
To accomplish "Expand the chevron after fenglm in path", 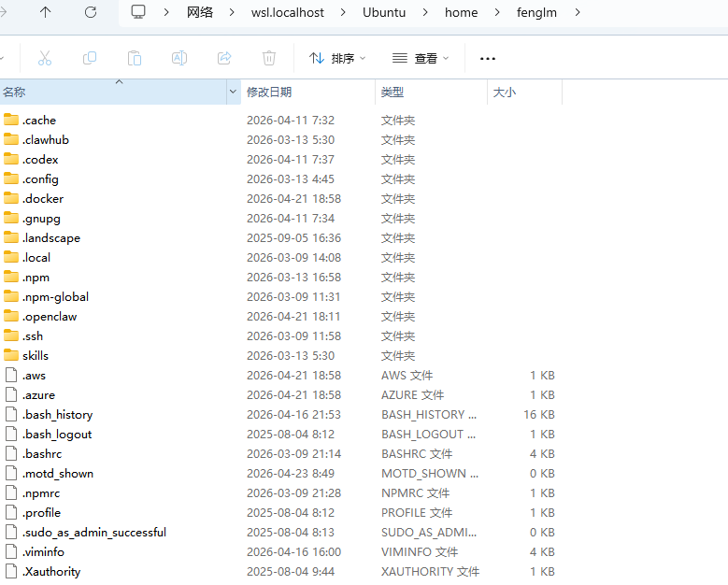I will 578,12.
